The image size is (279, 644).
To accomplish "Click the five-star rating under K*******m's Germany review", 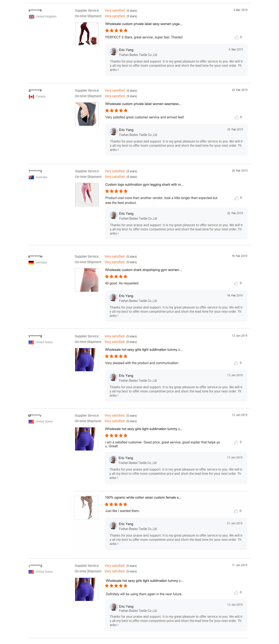I will (x=116, y=277).
